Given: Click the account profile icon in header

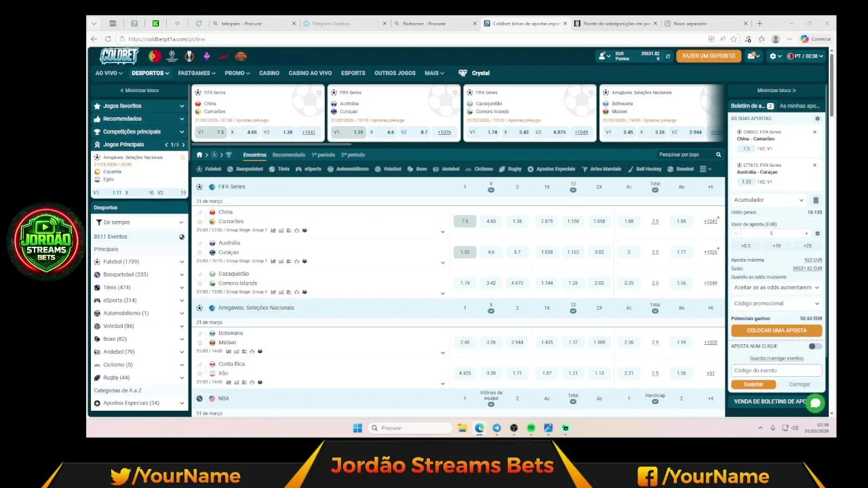Looking at the screenshot, I should [602, 56].
